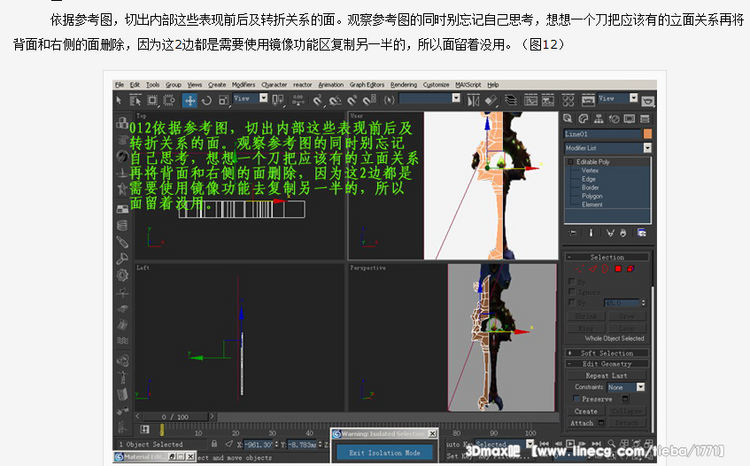Open the Customize menu

click(436, 85)
